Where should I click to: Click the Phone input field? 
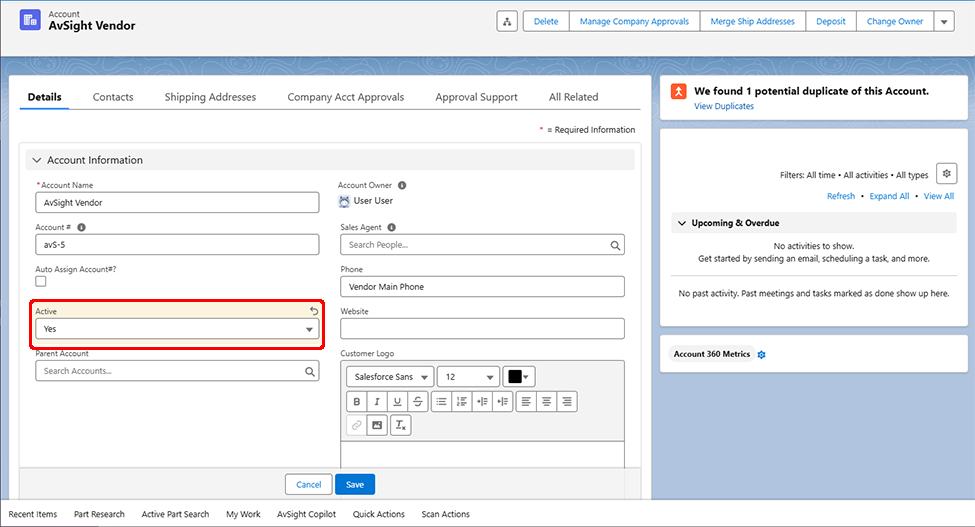coord(483,286)
